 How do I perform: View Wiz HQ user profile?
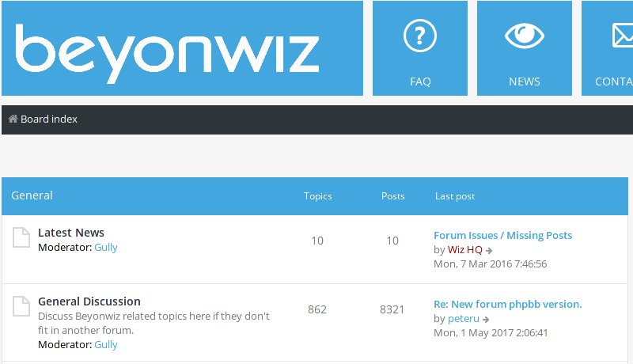pos(465,250)
